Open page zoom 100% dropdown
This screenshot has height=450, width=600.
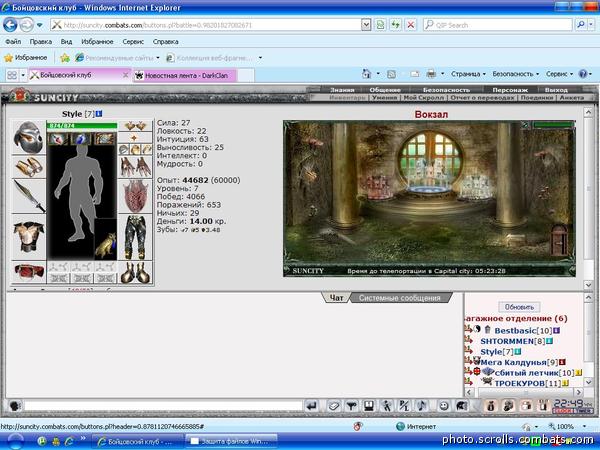(x=584, y=426)
